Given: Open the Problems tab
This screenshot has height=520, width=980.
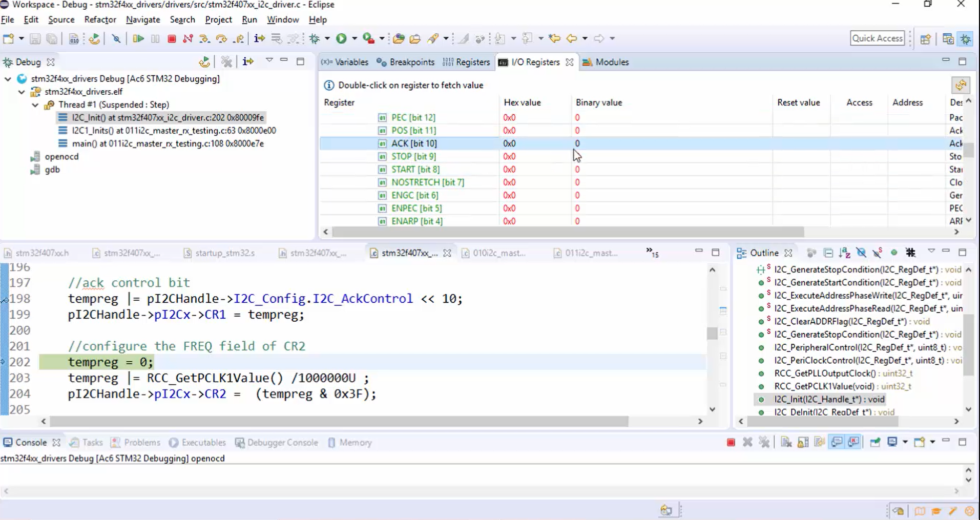Looking at the screenshot, I should click(x=136, y=443).
